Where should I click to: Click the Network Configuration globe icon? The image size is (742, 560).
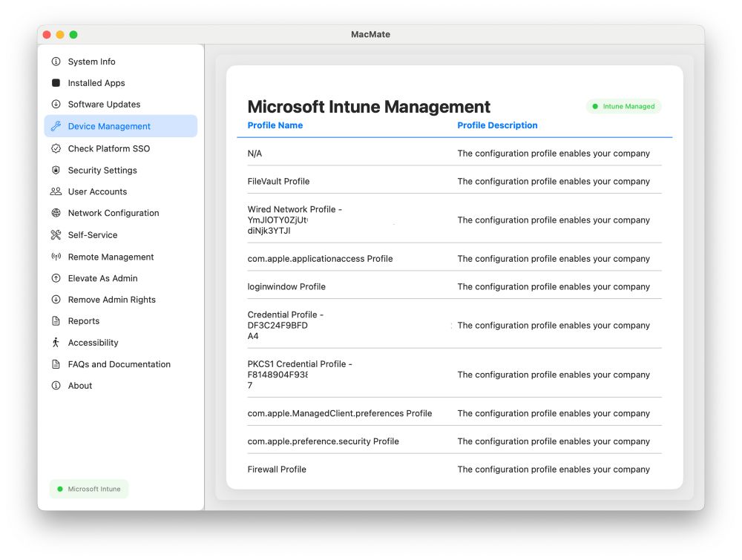click(56, 213)
